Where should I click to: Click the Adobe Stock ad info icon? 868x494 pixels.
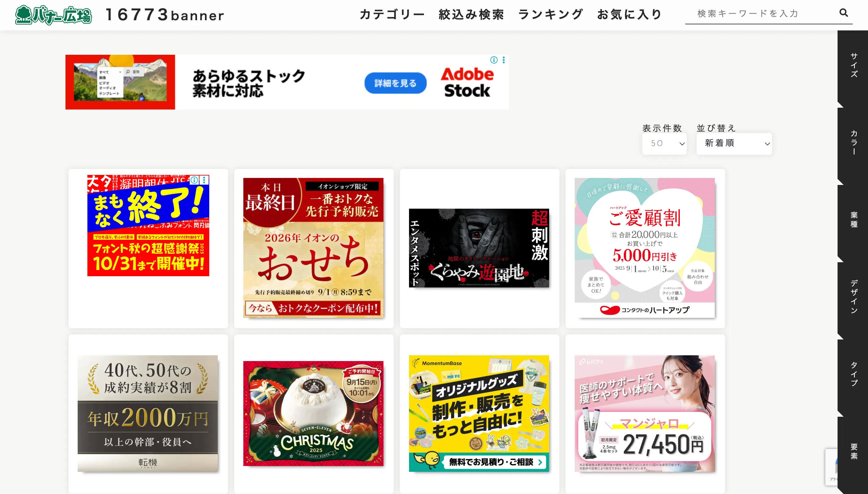pos(494,60)
